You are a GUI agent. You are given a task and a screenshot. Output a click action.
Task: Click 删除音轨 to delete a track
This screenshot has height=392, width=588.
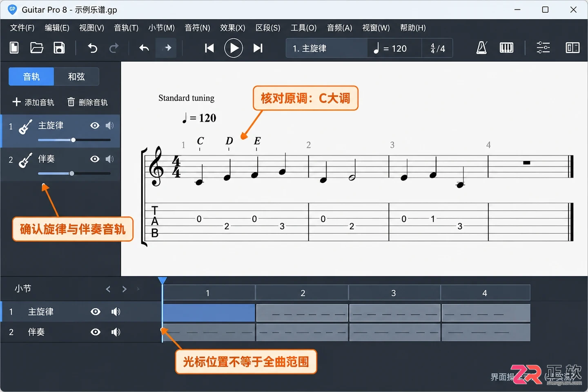click(87, 102)
